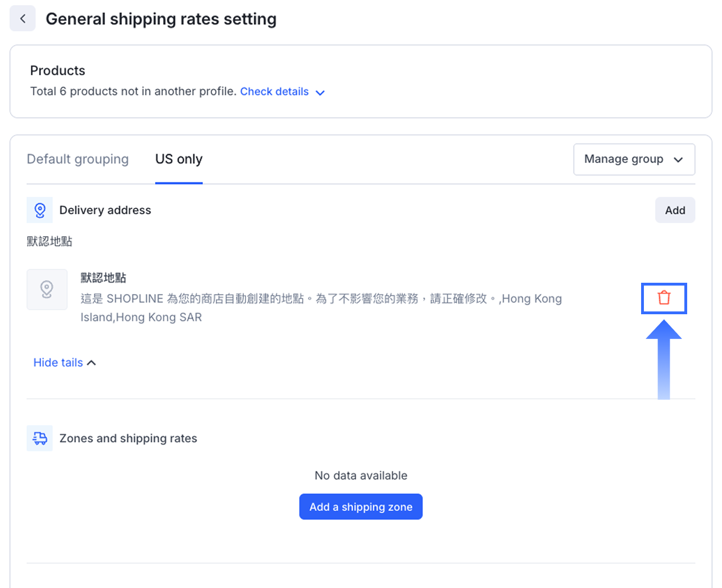Click the General shipping rates setting heading
This screenshot has height=588, width=722.
(x=161, y=19)
